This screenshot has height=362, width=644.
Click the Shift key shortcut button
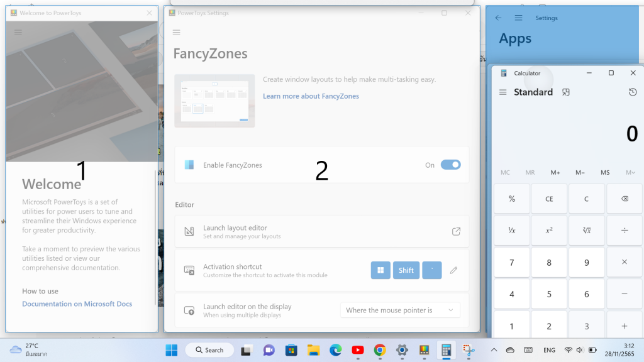pos(406,270)
